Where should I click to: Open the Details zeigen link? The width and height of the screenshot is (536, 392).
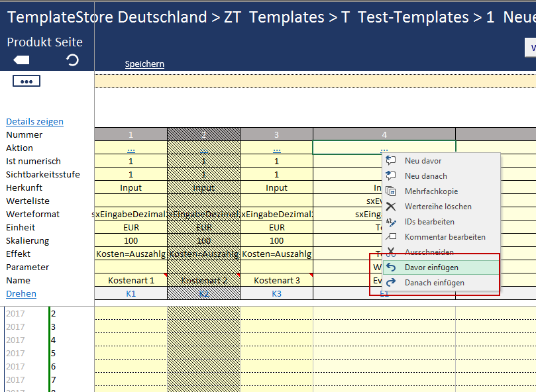coord(34,122)
